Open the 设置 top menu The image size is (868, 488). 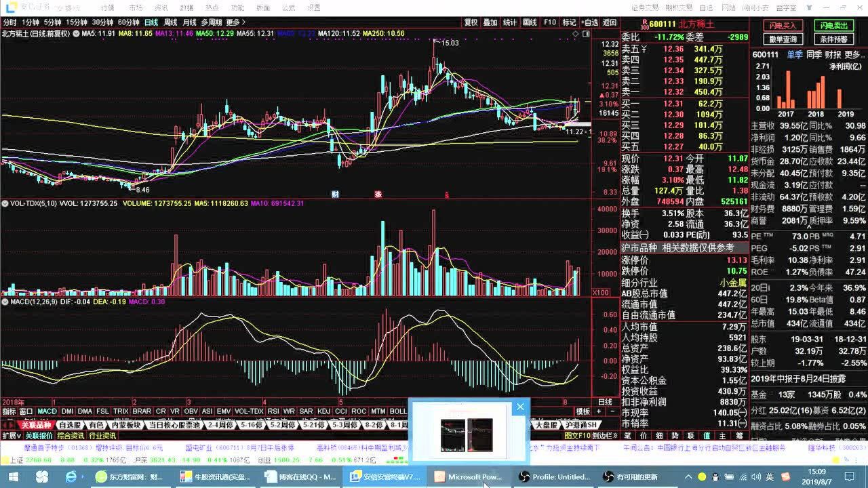tap(313, 7)
